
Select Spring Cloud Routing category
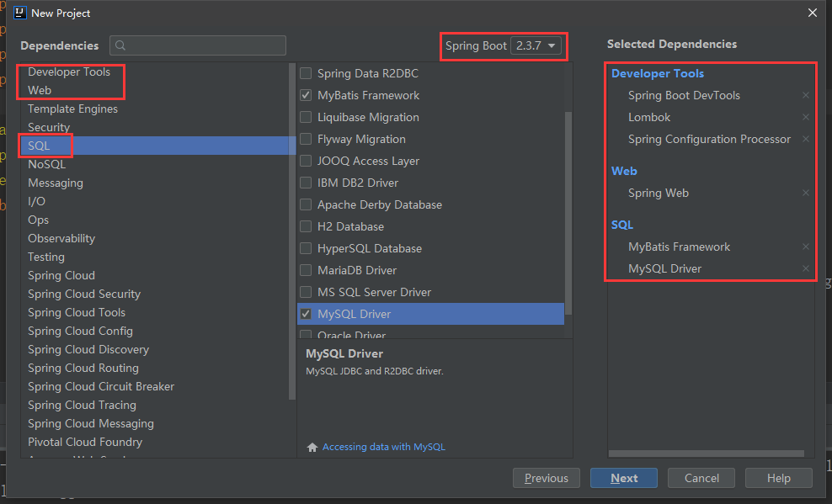[x=83, y=369]
